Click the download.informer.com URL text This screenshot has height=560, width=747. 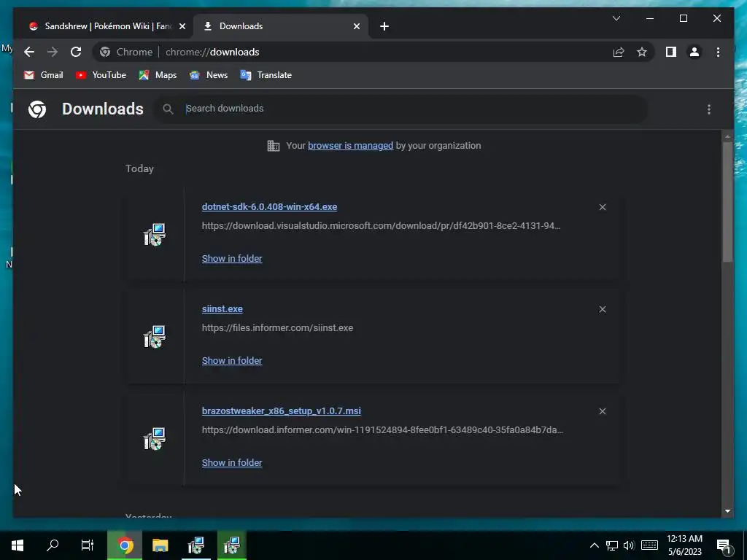[382, 430]
